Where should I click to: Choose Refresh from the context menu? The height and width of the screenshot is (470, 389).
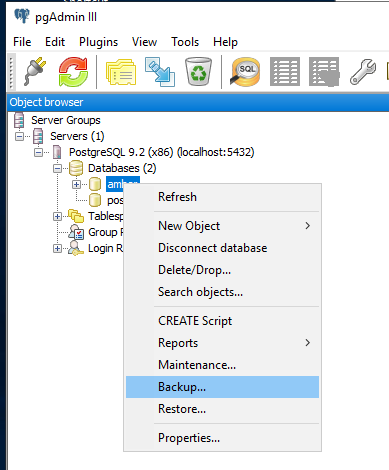click(222, 197)
